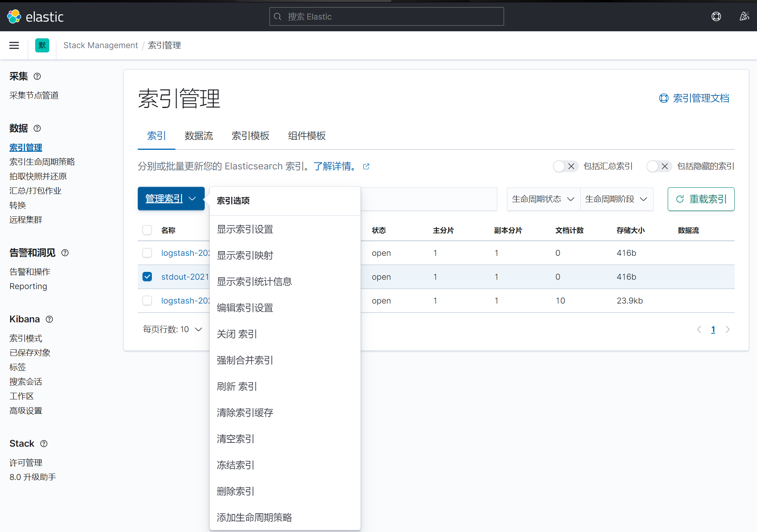The width and height of the screenshot is (757, 532).
Task: Toggle 包括汇总索引 switch
Action: [566, 166]
